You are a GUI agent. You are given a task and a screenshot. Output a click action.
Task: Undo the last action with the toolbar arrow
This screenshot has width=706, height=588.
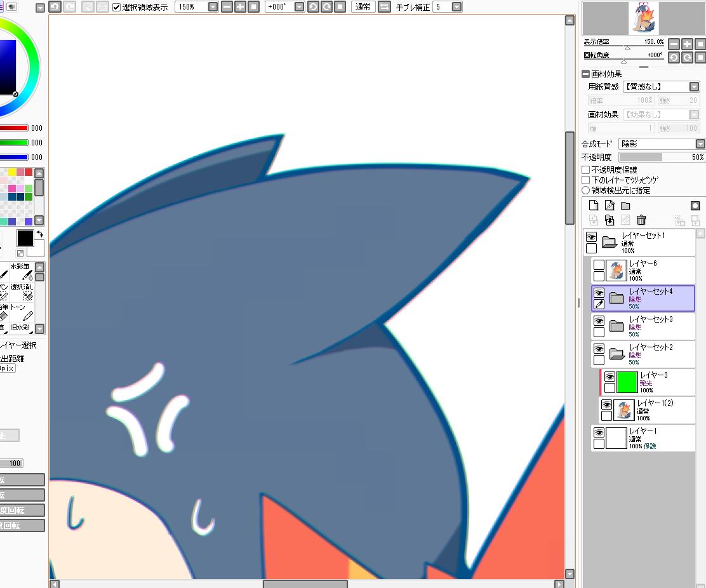(55, 7)
